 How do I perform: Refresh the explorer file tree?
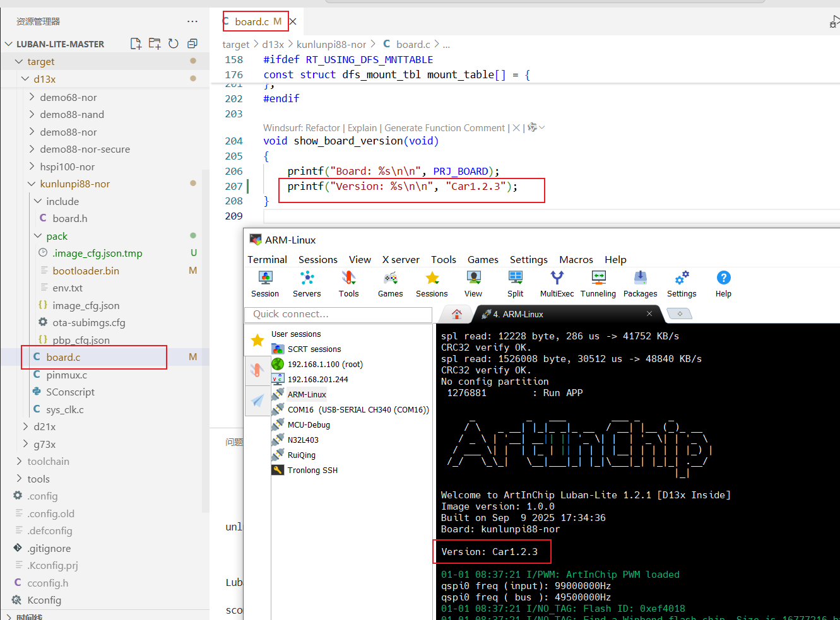click(x=174, y=44)
